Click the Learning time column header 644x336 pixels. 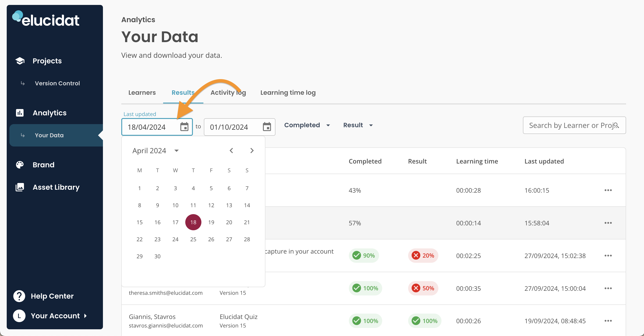pos(477,161)
